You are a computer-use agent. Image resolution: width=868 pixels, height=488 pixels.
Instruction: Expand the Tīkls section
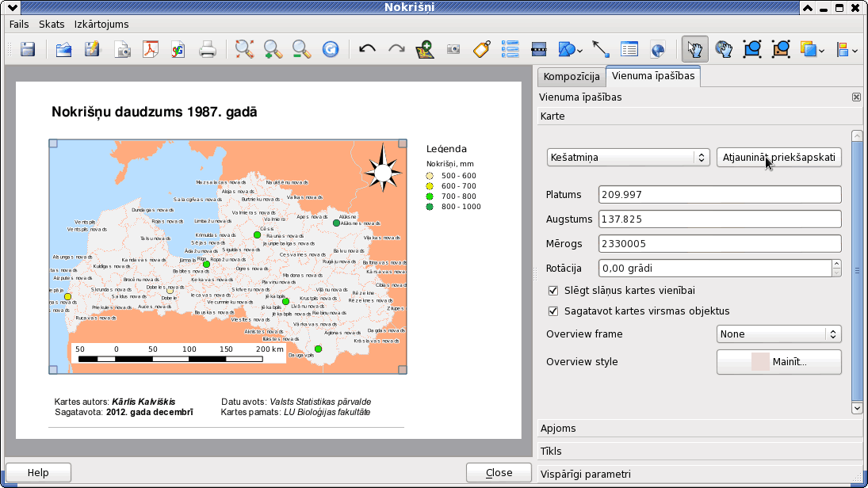[700, 451]
